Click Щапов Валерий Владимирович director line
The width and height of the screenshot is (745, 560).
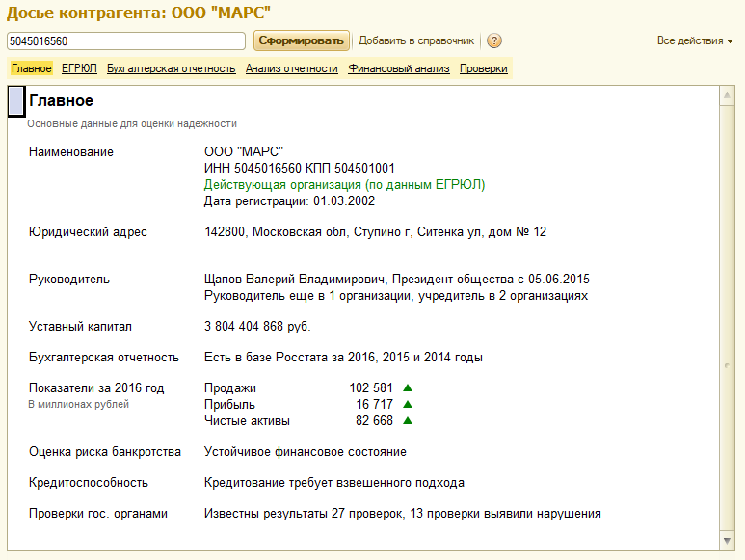397,279
